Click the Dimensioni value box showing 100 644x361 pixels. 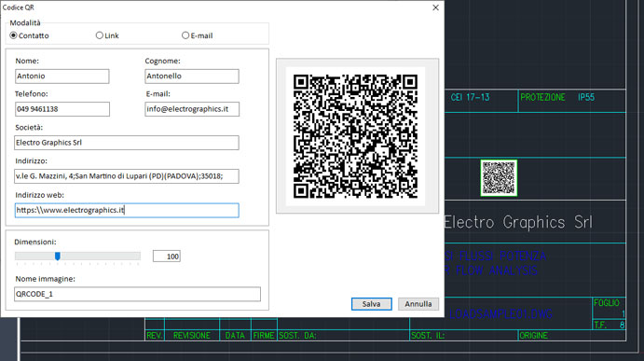point(166,257)
